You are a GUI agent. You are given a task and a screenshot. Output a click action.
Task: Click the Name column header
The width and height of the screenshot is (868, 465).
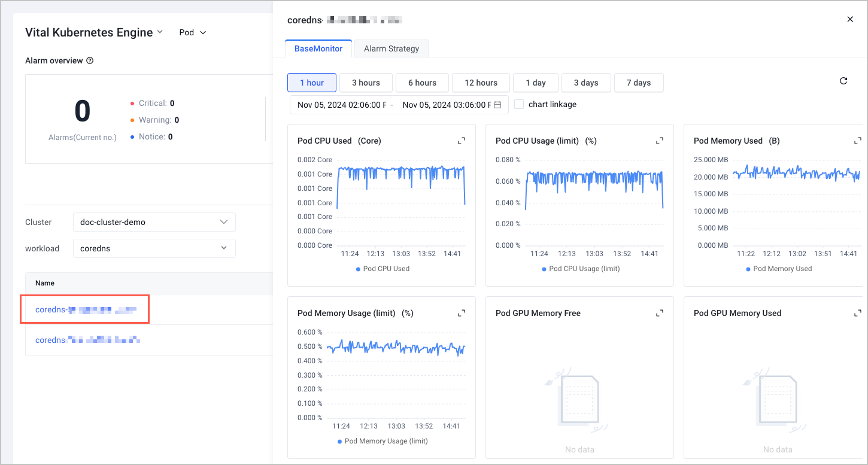pyautogui.click(x=45, y=283)
